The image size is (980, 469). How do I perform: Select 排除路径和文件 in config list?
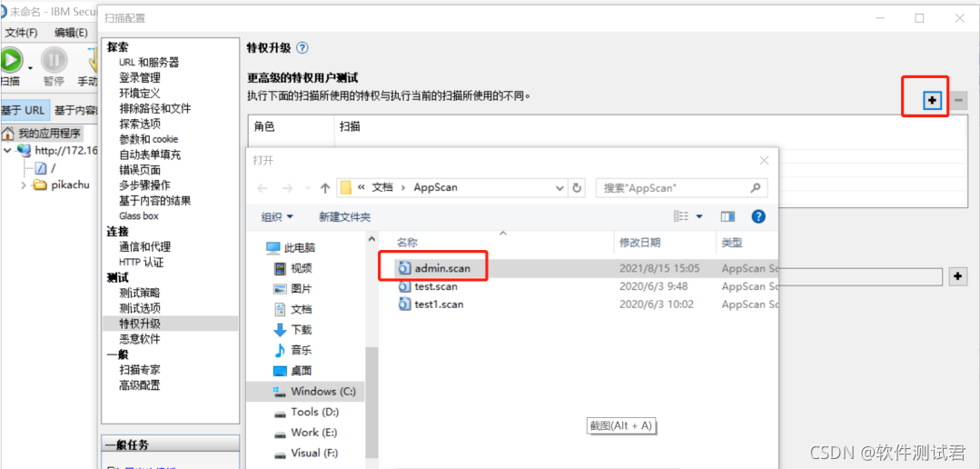click(155, 109)
